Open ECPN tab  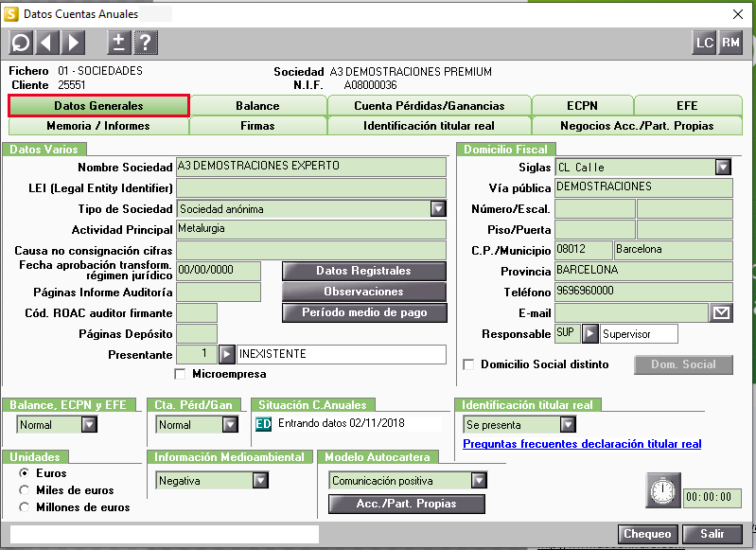point(583,106)
